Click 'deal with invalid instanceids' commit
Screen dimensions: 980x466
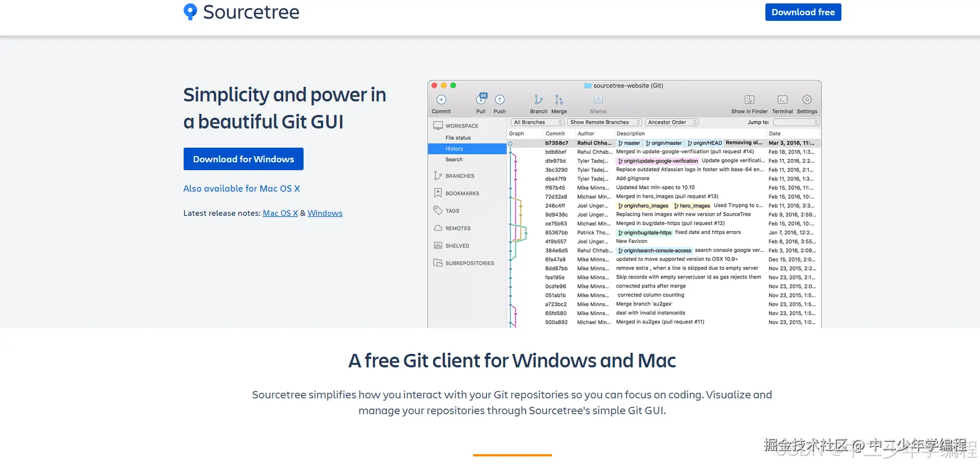(651, 313)
